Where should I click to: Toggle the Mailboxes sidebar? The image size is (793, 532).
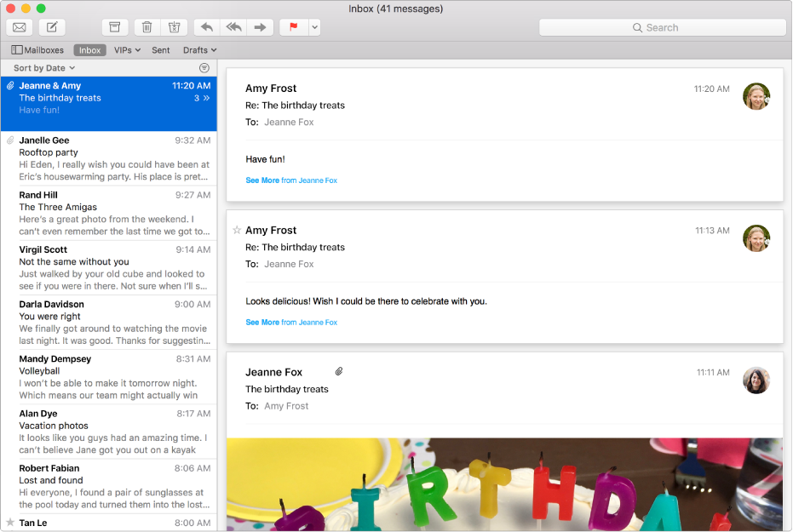point(37,50)
